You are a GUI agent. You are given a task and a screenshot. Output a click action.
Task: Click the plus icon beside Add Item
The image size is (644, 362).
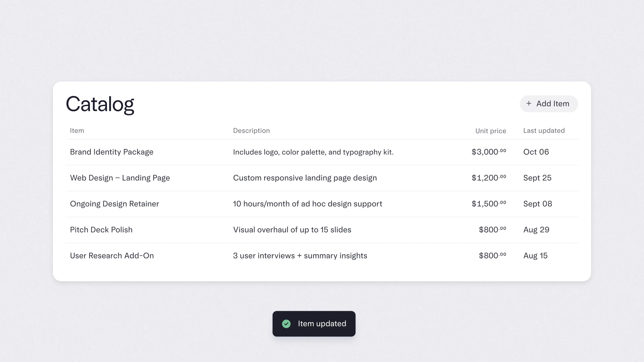(x=529, y=103)
